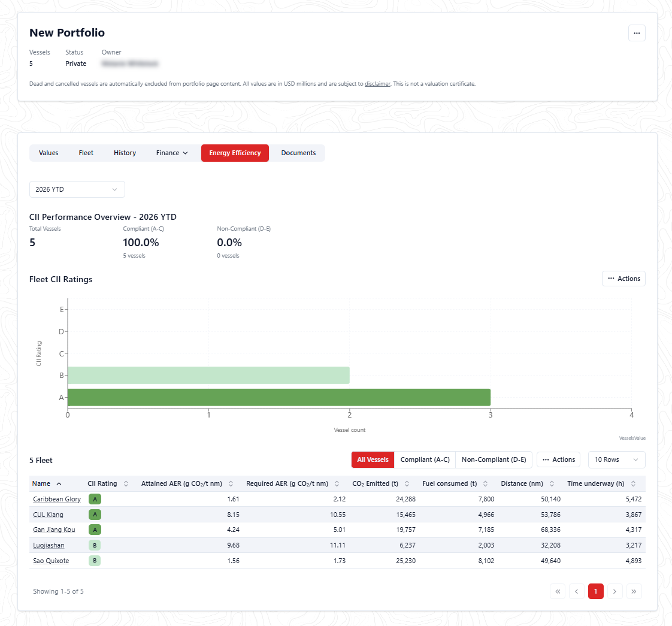Filter fleet to Compliant (A-C) vessels

coord(425,459)
